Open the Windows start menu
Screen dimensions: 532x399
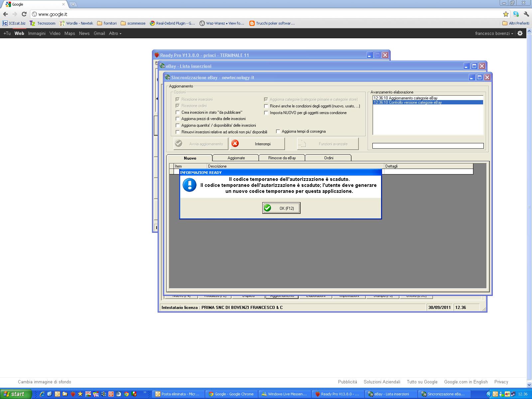16,394
